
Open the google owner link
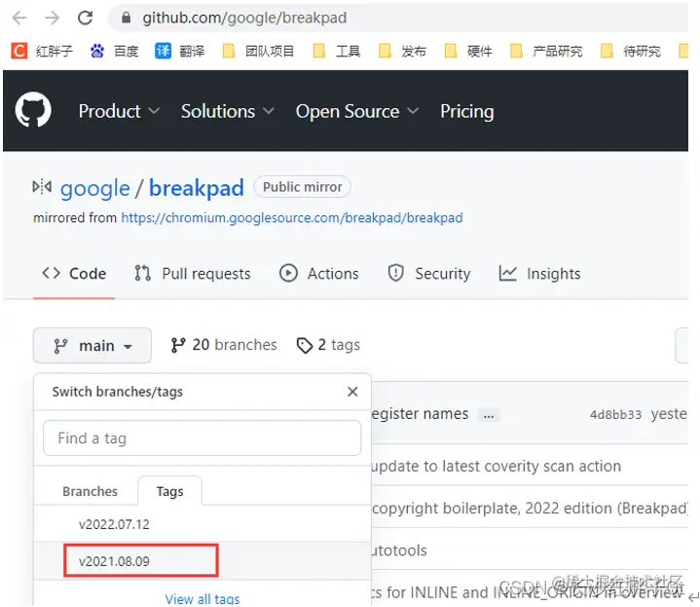[95, 188]
